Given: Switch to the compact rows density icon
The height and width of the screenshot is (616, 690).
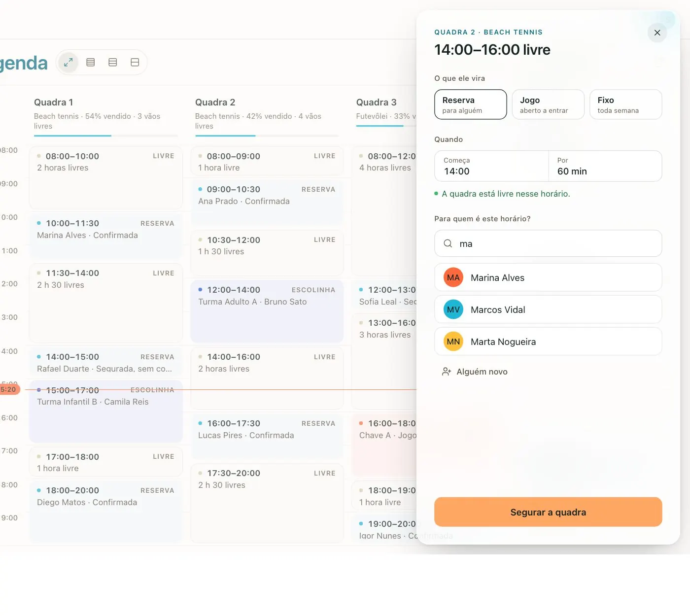Looking at the screenshot, I should 91,63.
